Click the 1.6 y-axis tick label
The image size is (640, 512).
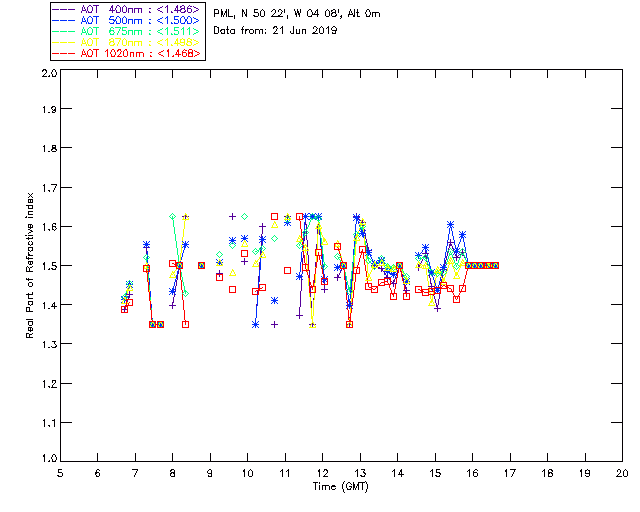pyautogui.click(x=49, y=227)
